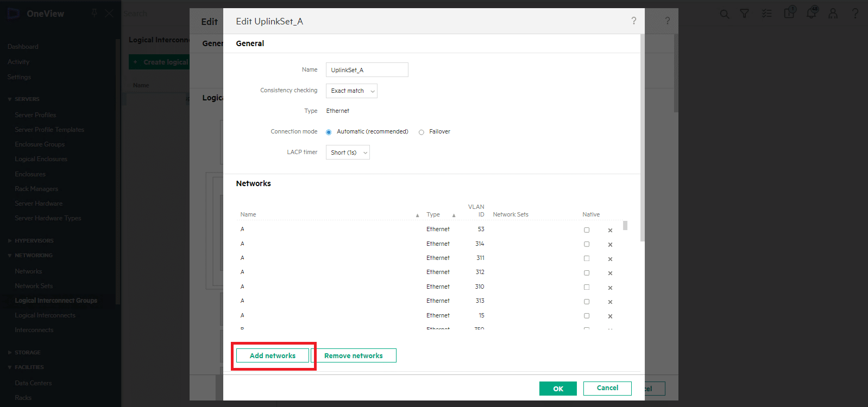Image resolution: width=868 pixels, height=407 pixels.
Task: Open Logical Interconnect Groups in sidebar
Action: (x=56, y=301)
